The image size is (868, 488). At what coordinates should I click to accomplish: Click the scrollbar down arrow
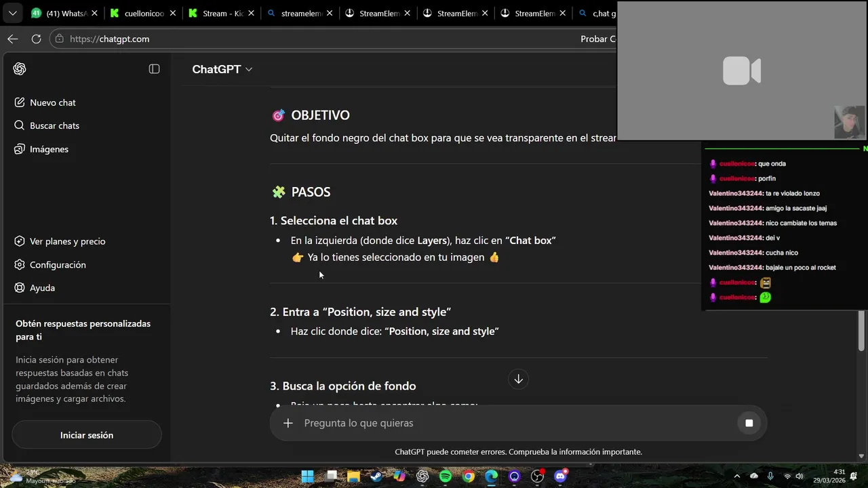pyautogui.click(x=862, y=456)
